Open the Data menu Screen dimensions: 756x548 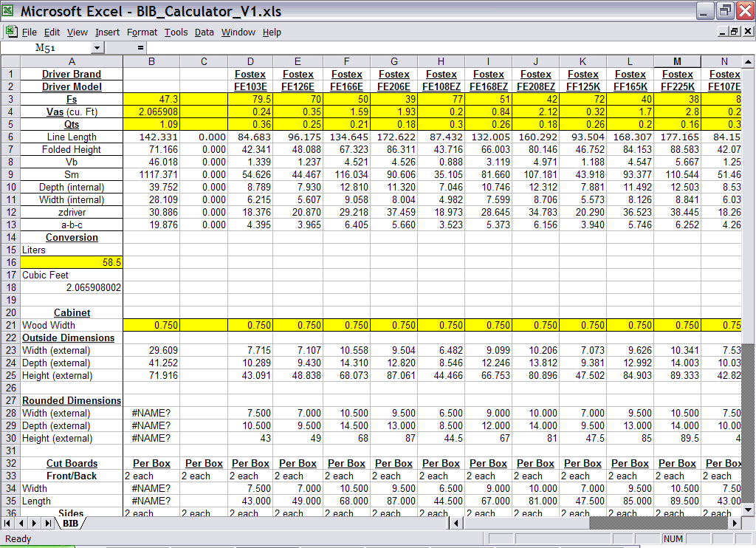pos(204,32)
